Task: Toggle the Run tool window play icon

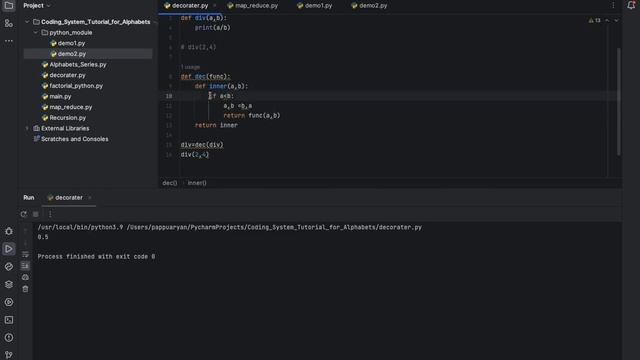Action: pyautogui.click(x=9, y=249)
